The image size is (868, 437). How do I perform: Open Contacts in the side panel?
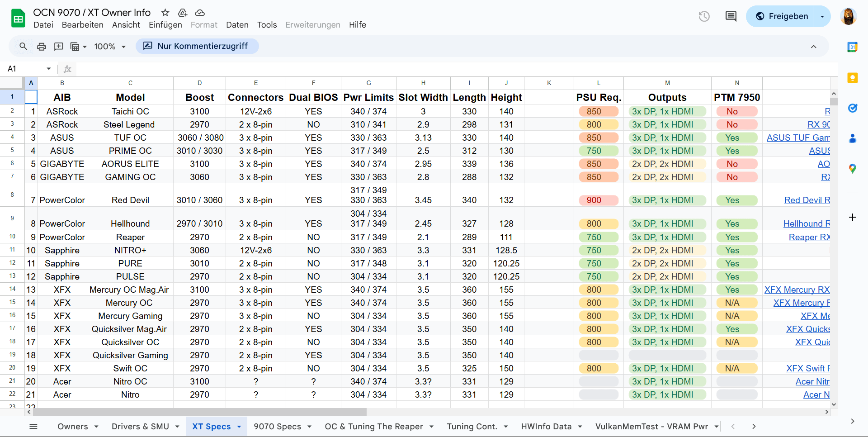coord(852,138)
